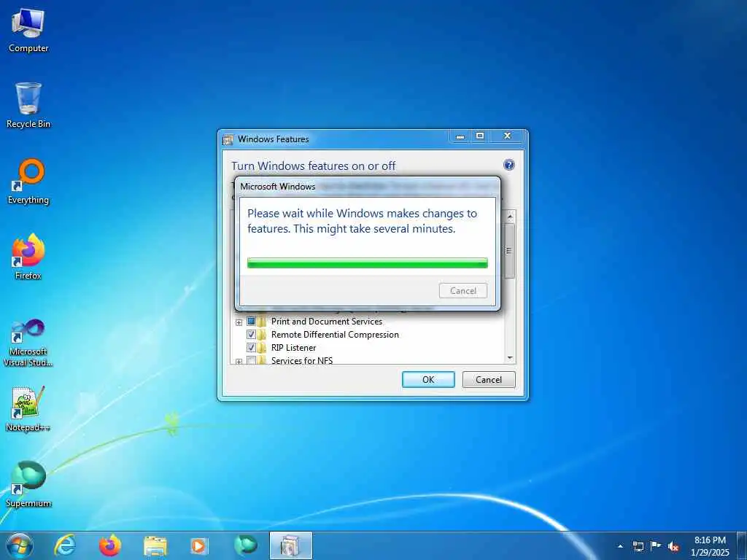This screenshot has width=747, height=560.
Task: Click the OK button in Windows Features
Action: (x=428, y=379)
